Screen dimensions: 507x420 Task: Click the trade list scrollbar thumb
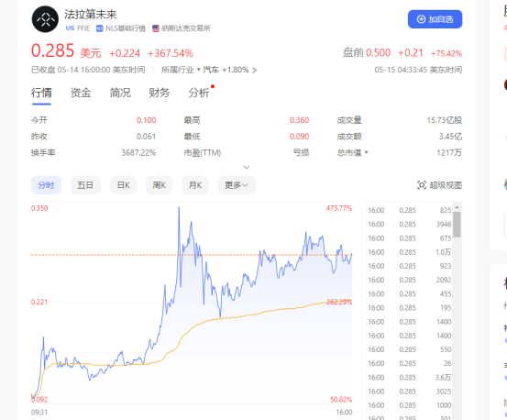click(x=457, y=225)
